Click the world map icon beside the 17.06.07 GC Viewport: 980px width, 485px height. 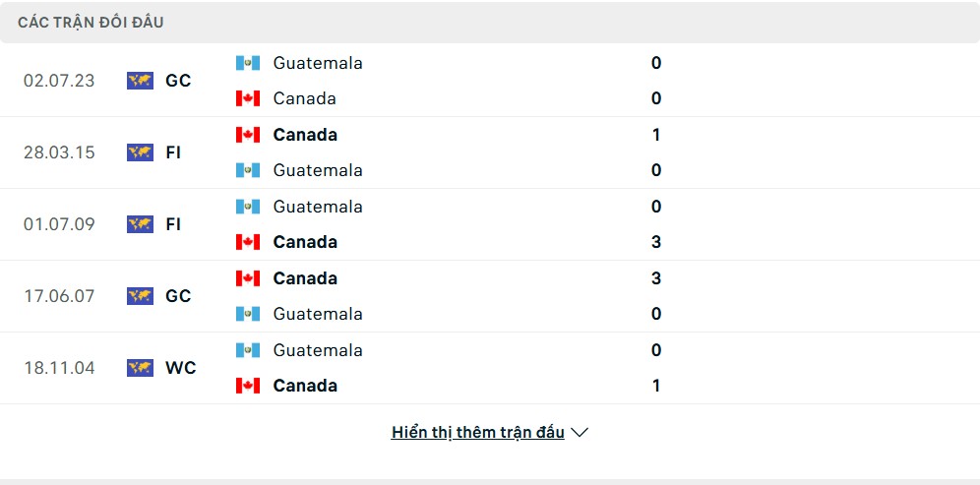[140, 296]
